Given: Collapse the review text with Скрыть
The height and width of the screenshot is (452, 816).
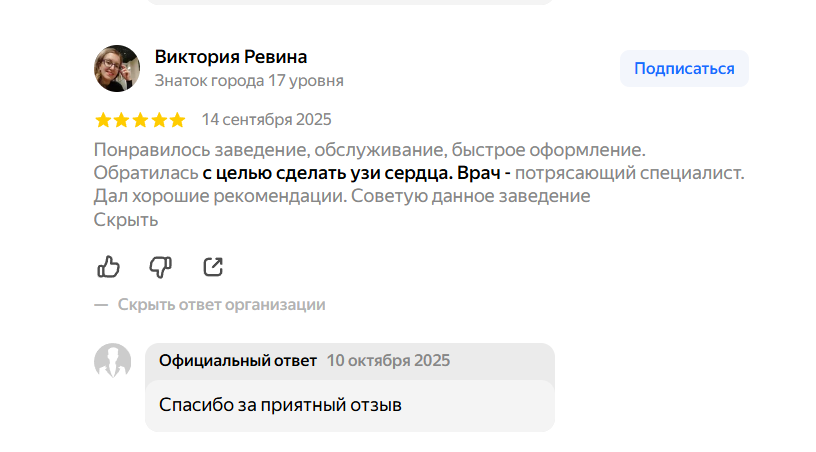Looking at the screenshot, I should 126,219.
